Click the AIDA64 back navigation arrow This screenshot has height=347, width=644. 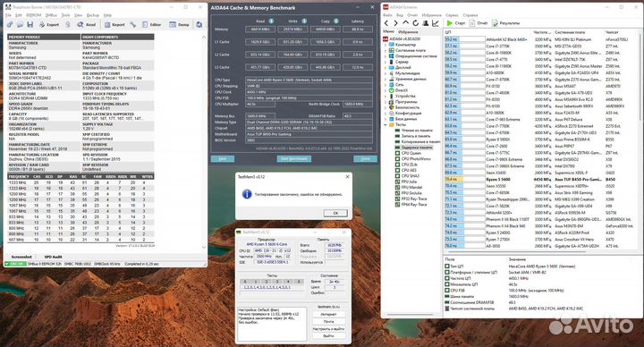pyautogui.click(x=386, y=23)
